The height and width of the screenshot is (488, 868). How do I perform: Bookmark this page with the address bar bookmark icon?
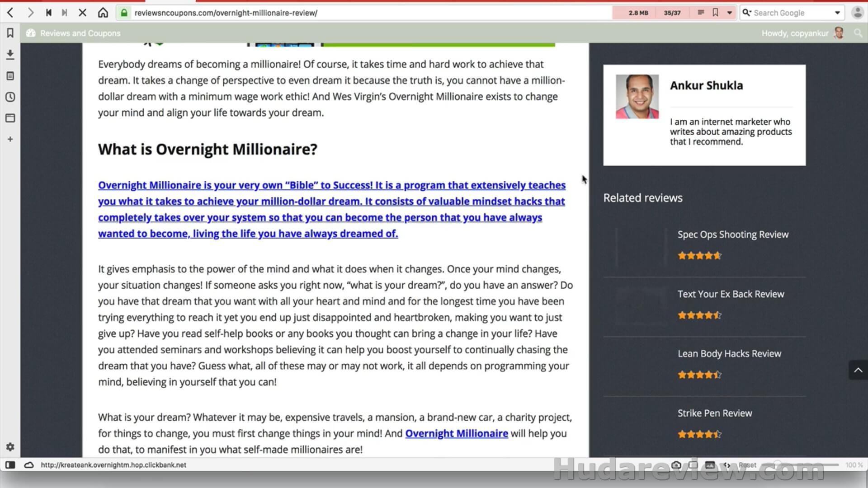click(x=715, y=13)
